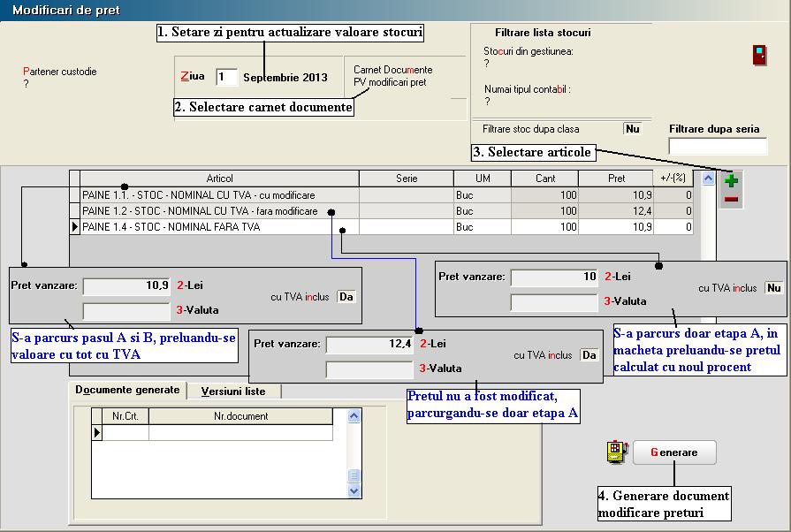This screenshot has height=532, width=791.
Task: Toggle cu TVA inclus Nu for price 10
Action: click(x=774, y=288)
